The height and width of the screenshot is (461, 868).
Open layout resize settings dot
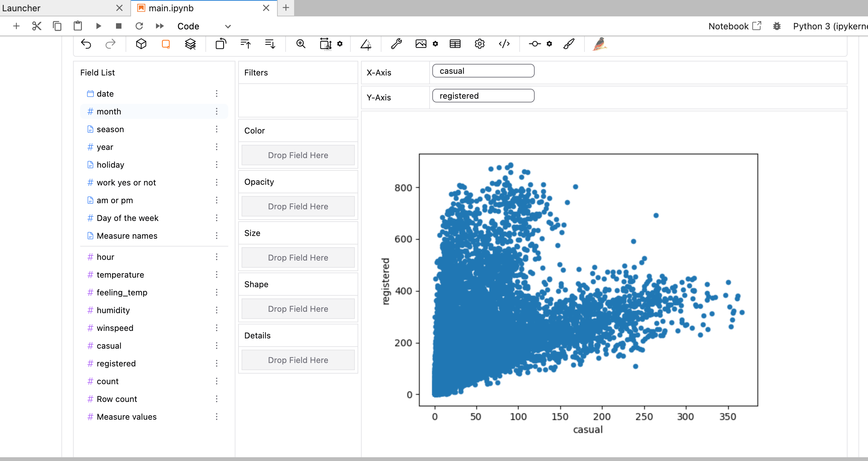(340, 44)
